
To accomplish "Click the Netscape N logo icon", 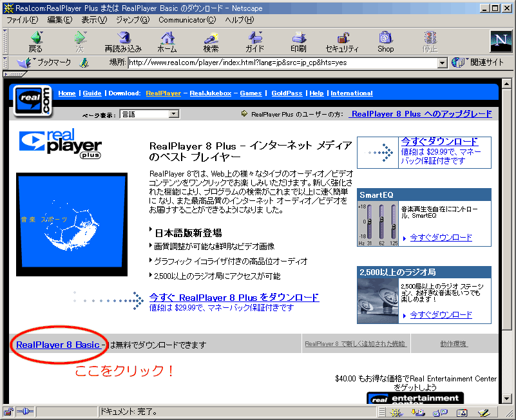I will [501, 41].
